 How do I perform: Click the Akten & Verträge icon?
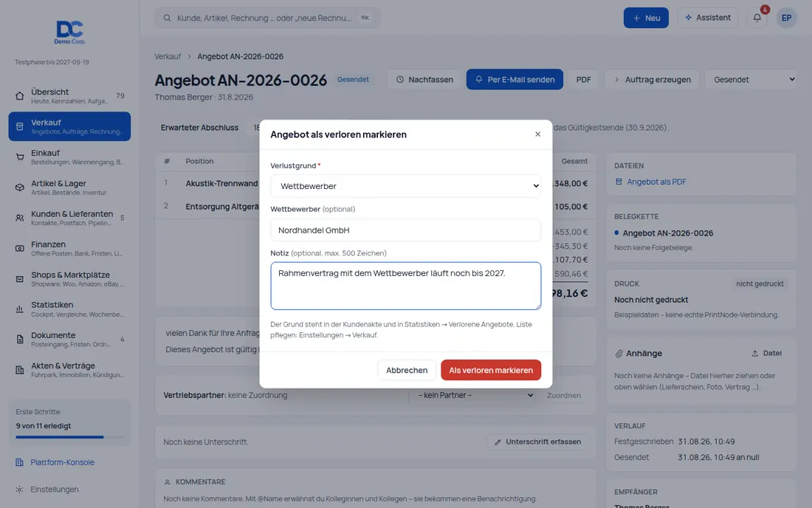pyautogui.click(x=20, y=370)
